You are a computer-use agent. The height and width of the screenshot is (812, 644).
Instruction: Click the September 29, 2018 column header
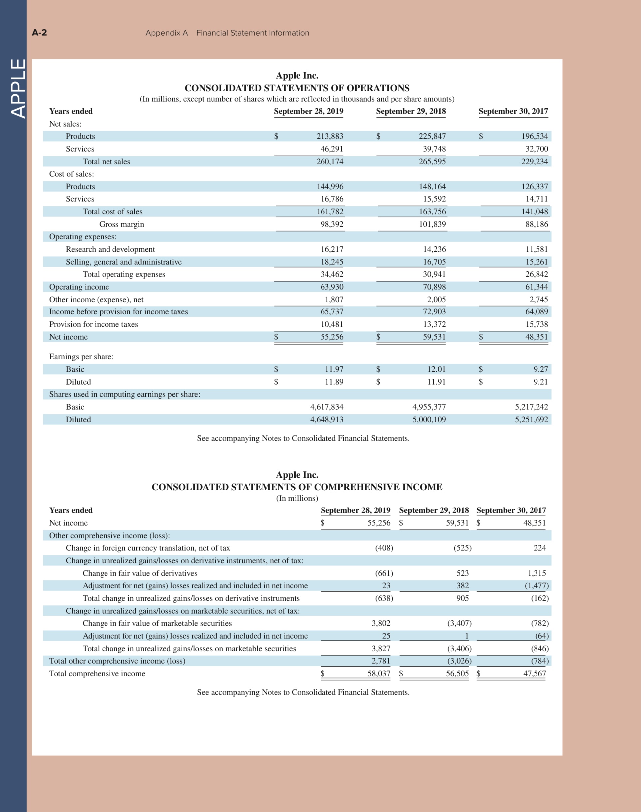(411, 111)
